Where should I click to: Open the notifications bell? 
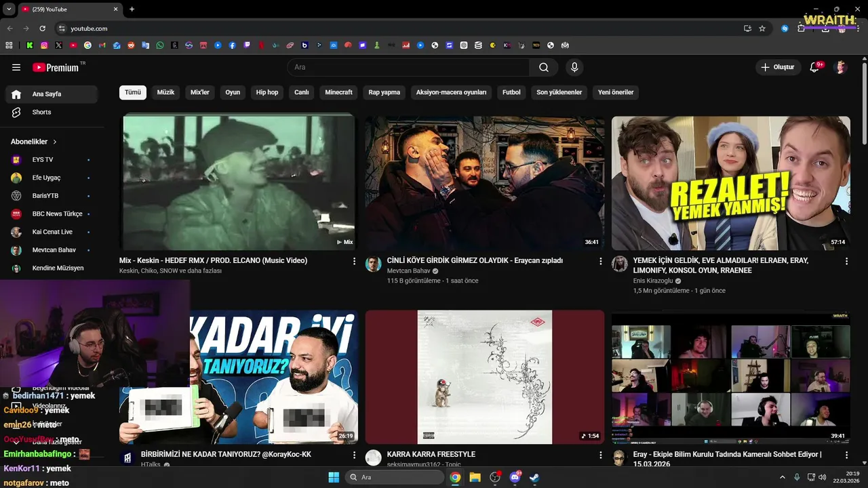click(815, 67)
